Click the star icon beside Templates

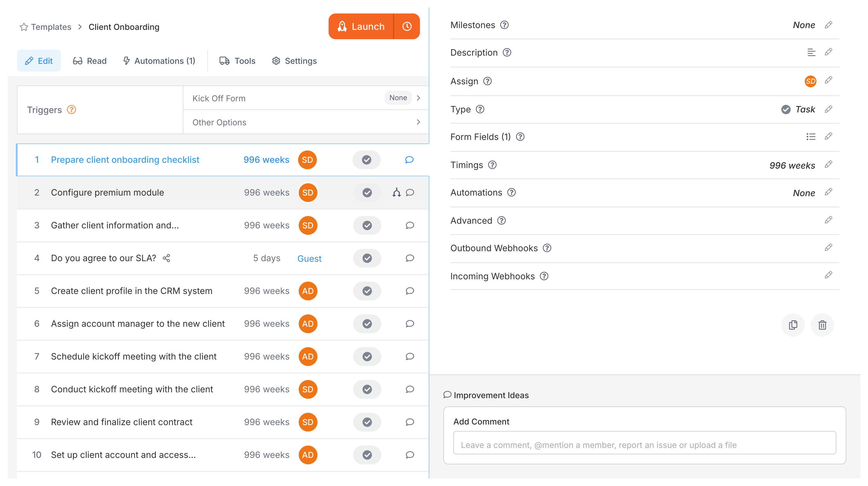[x=24, y=27]
